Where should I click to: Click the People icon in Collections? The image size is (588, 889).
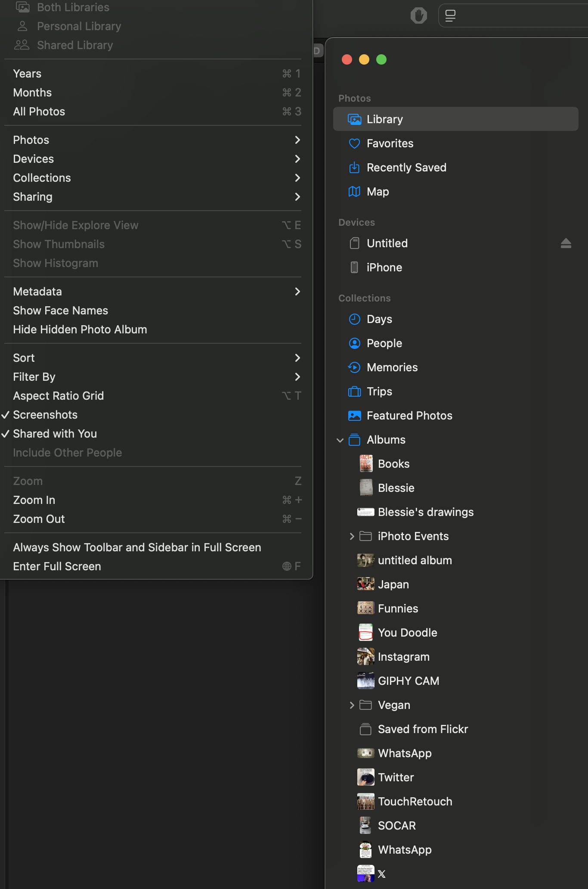pos(354,343)
